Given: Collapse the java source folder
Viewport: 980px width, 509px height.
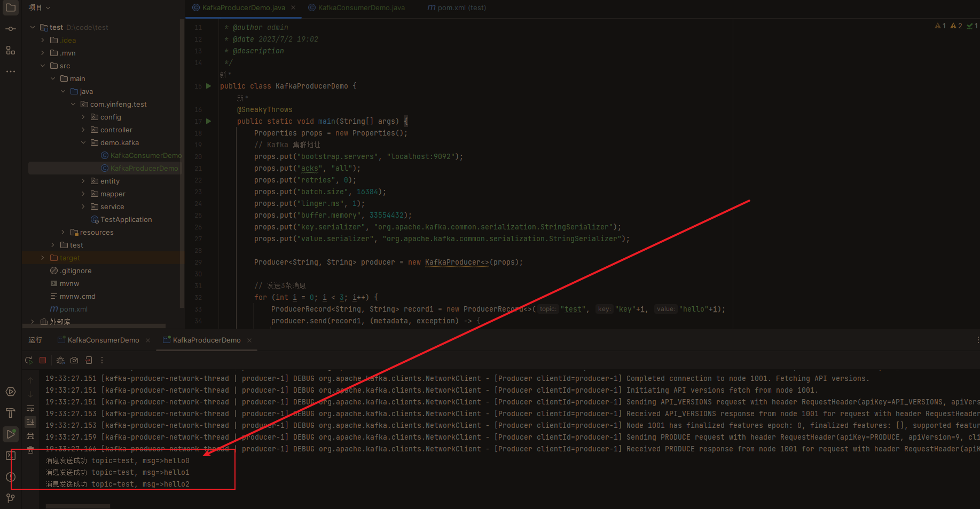Looking at the screenshot, I should pyautogui.click(x=63, y=91).
